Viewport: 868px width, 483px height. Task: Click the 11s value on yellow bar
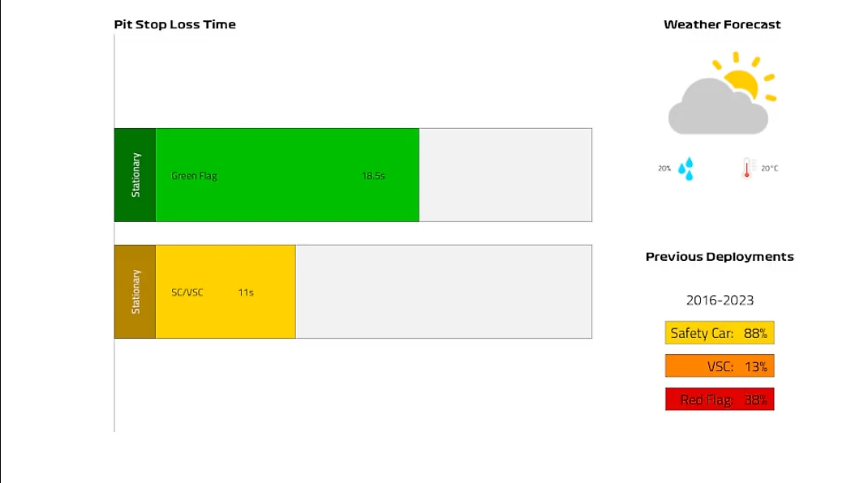pos(246,292)
